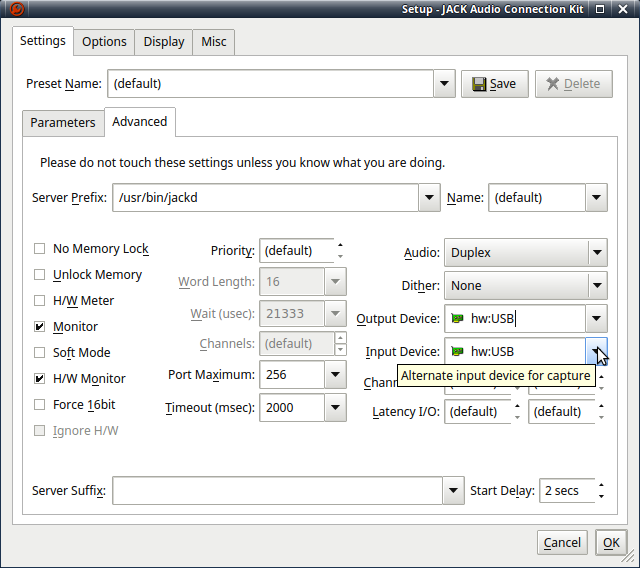Click the sound card icon in Input Device
The width and height of the screenshot is (640, 568).
[x=458, y=351]
